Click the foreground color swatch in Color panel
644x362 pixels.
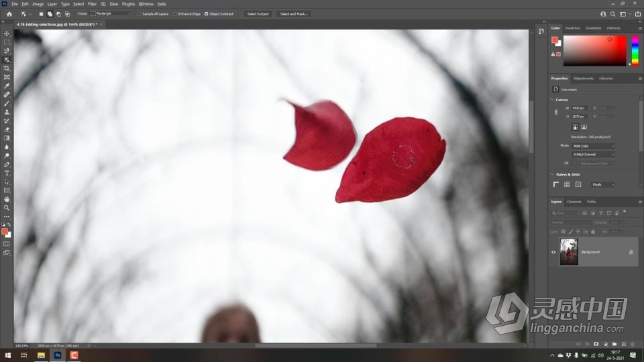[x=555, y=40]
